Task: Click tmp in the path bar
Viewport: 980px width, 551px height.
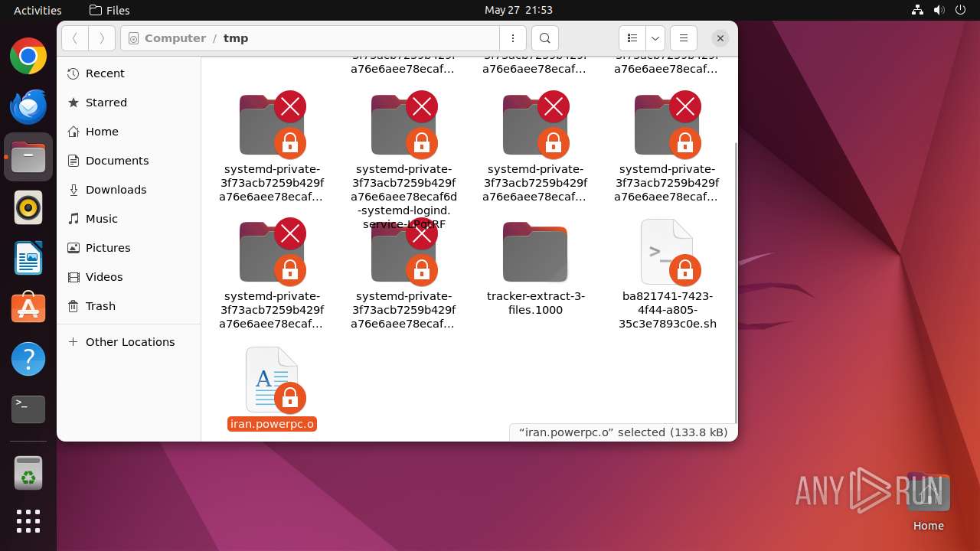Action: click(x=236, y=38)
